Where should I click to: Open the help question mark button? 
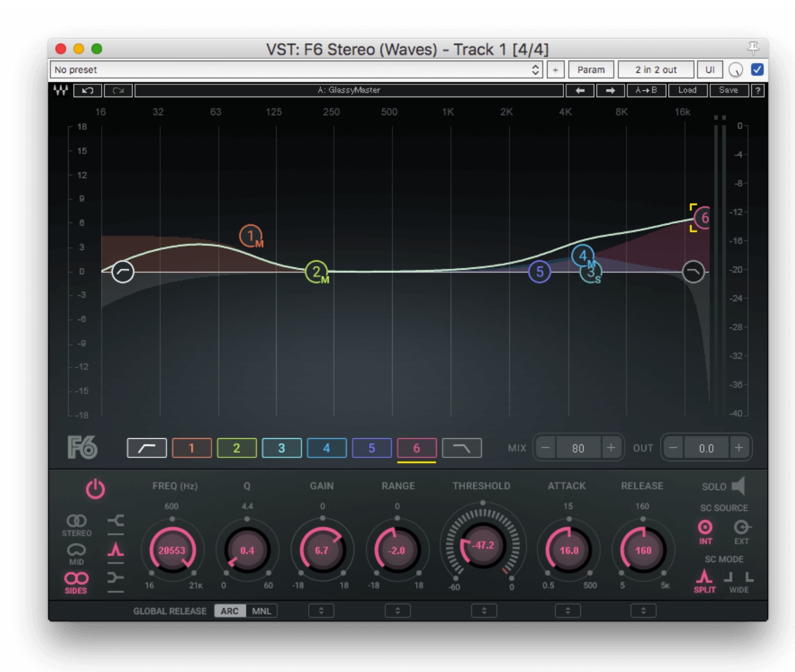click(758, 90)
